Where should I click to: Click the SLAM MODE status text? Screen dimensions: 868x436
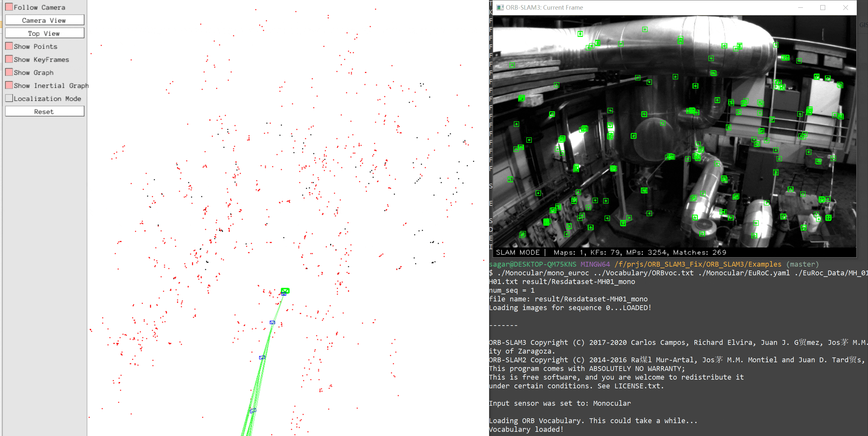(517, 252)
